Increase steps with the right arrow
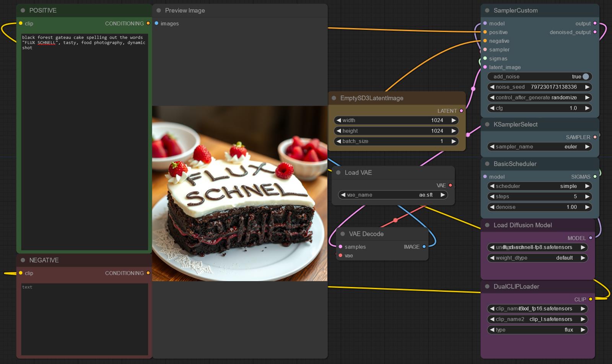The height and width of the screenshot is (364, 612). (x=588, y=197)
